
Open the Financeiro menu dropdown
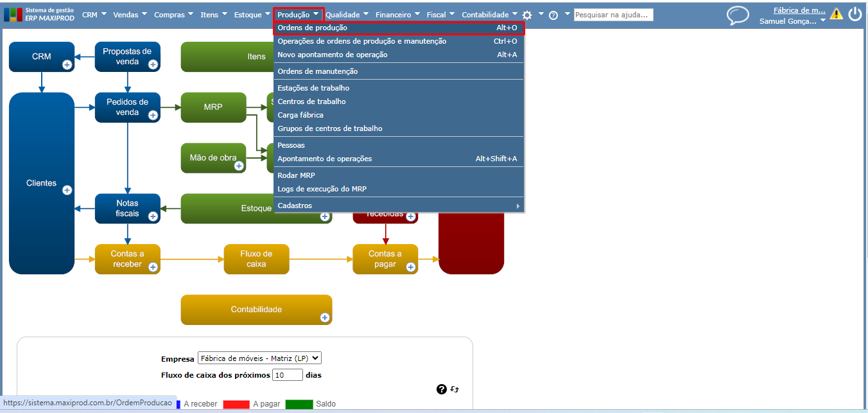click(x=398, y=14)
